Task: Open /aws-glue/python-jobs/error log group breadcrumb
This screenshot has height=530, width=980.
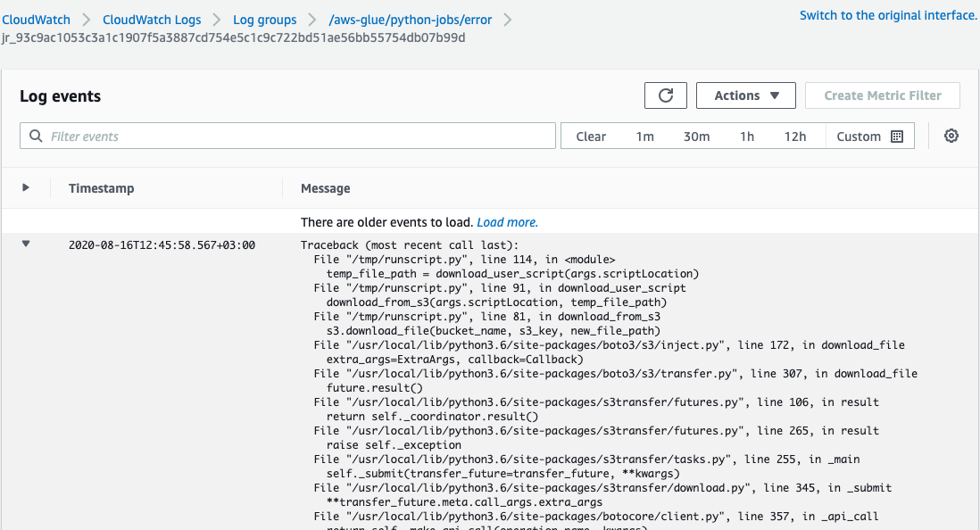Action: [x=410, y=19]
